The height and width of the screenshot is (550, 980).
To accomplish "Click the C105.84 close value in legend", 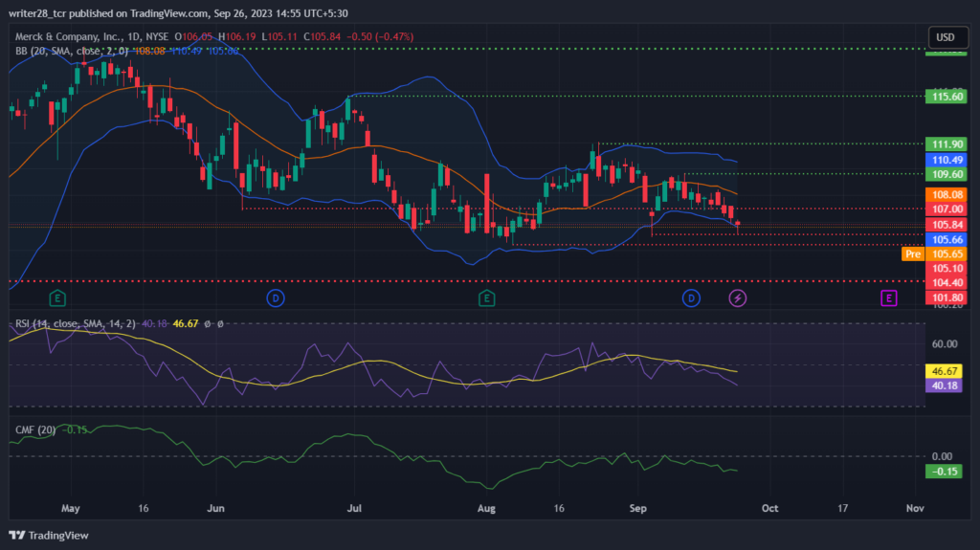I will pos(322,37).
